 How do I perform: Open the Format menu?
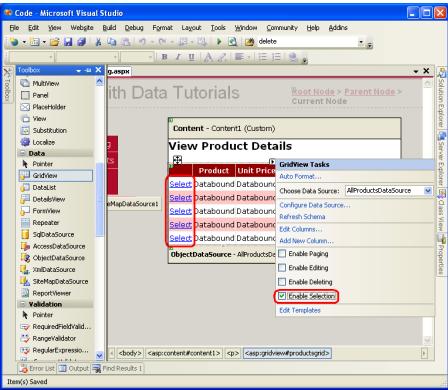point(163,28)
